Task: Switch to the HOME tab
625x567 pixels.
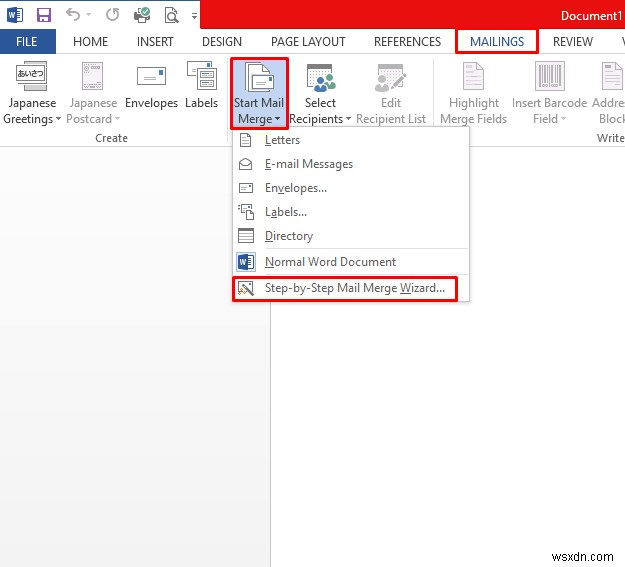Action: pos(90,41)
